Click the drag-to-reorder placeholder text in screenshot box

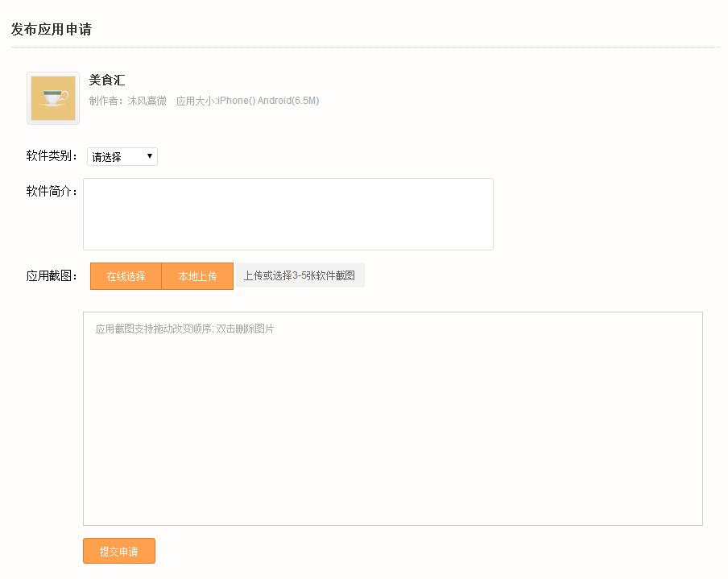tap(184, 329)
